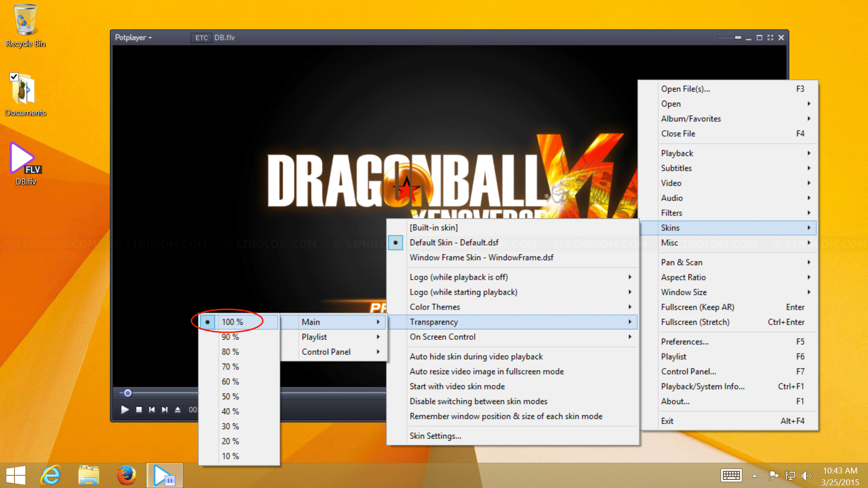Choose Open File(s)... menu entry
Viewport: 868px width, 488px height.
728,89
